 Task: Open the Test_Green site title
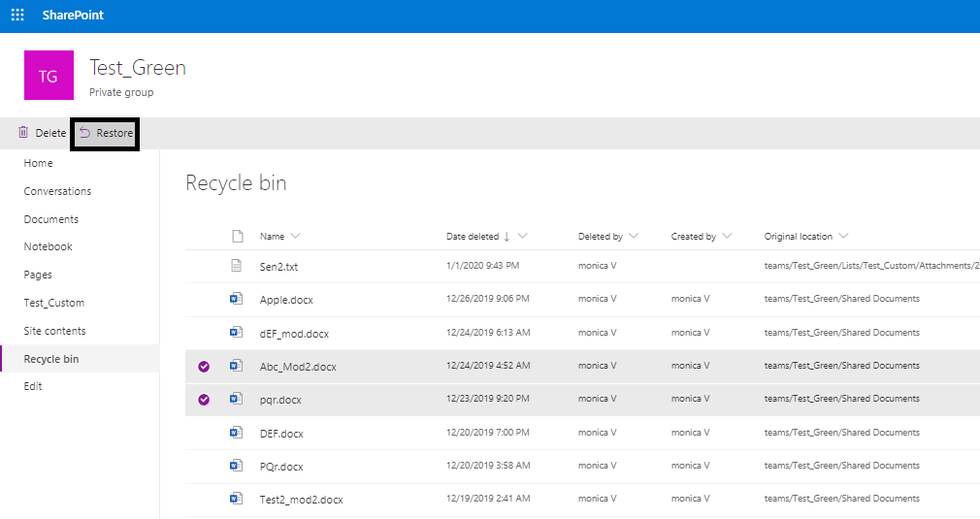[138, 68]
